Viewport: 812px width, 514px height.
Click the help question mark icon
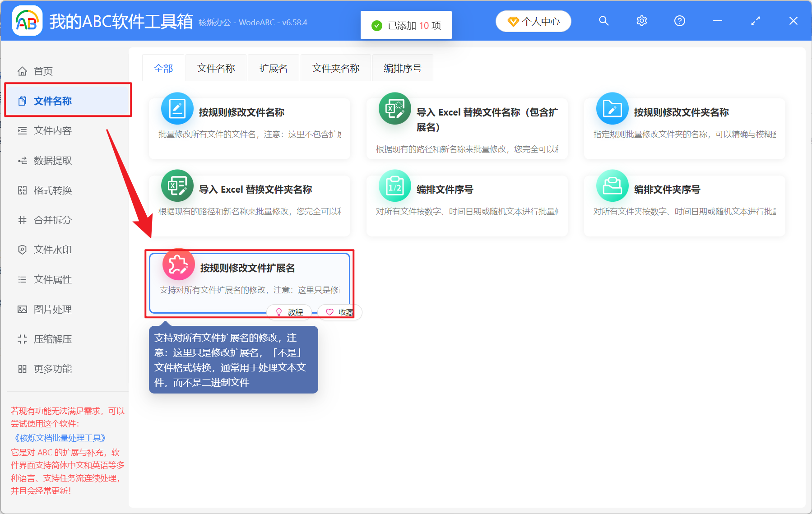pos(679,21)
